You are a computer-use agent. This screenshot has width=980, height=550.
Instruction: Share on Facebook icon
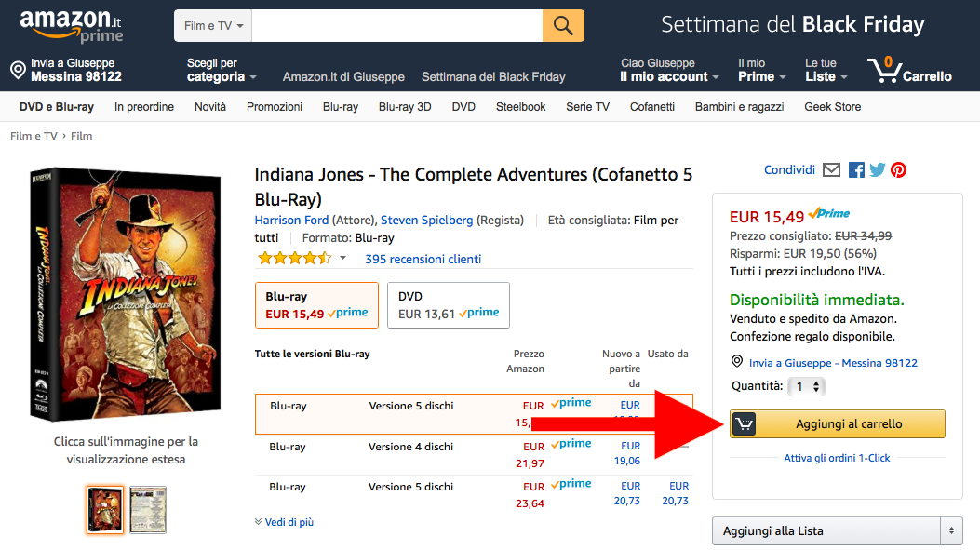click(856, 170)
